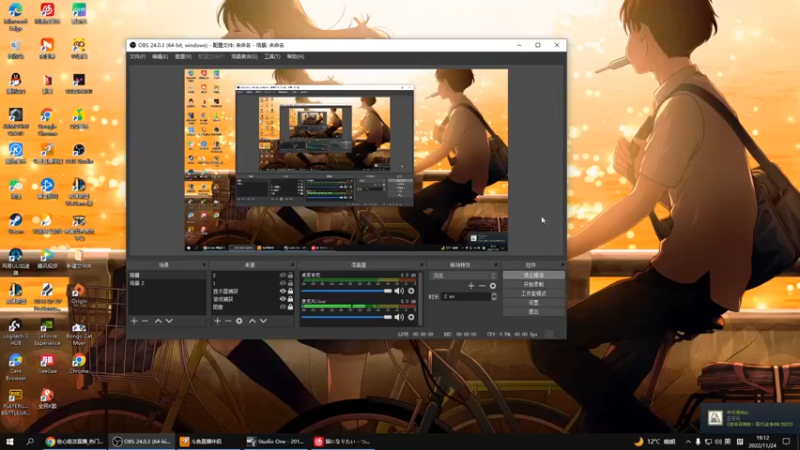This screenshot has width=800, height=450.
Task: Click the 开始录制 button
Action: (534, 284)
